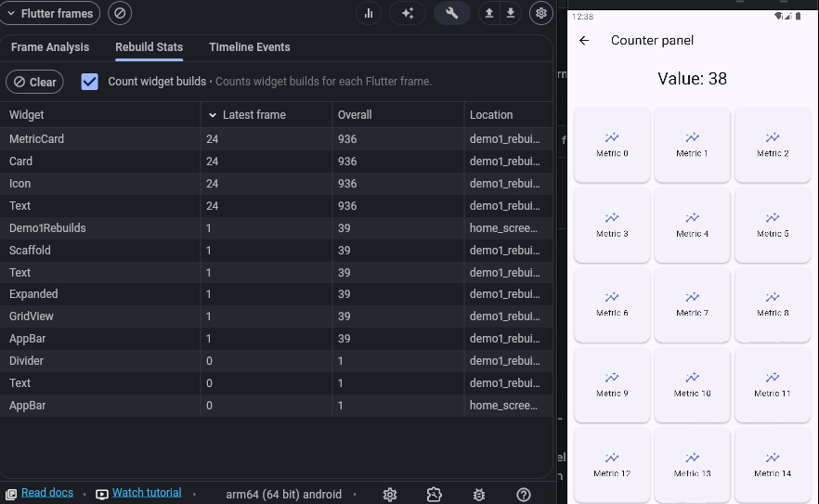819x504 pixels.
Task: Tap the Metric 4 card
Action: 692,226
